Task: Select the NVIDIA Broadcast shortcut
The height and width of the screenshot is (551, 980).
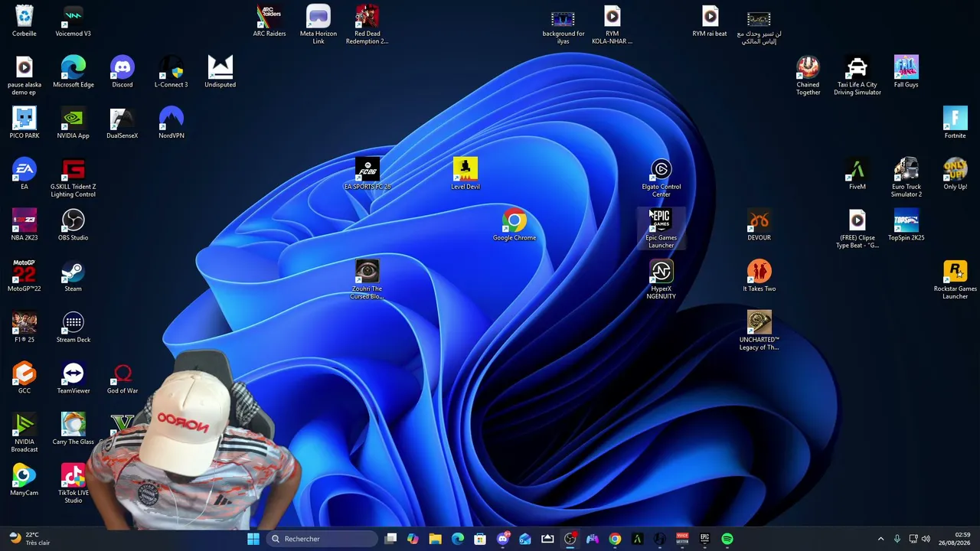Action: click(x=24, y=433)
